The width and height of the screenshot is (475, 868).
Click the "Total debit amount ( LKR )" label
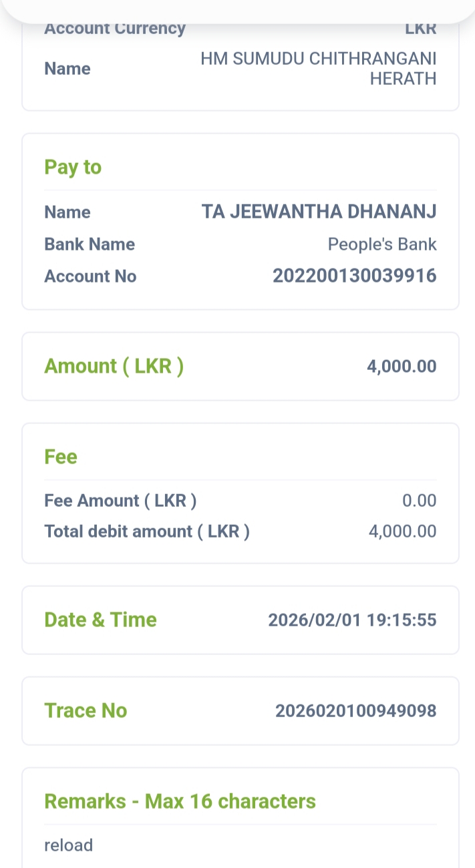click(147, 531)
